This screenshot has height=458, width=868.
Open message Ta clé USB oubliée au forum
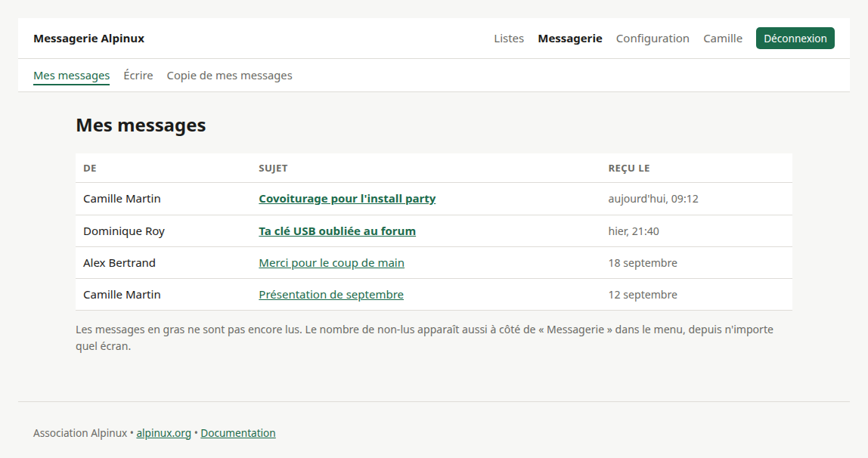337,231
